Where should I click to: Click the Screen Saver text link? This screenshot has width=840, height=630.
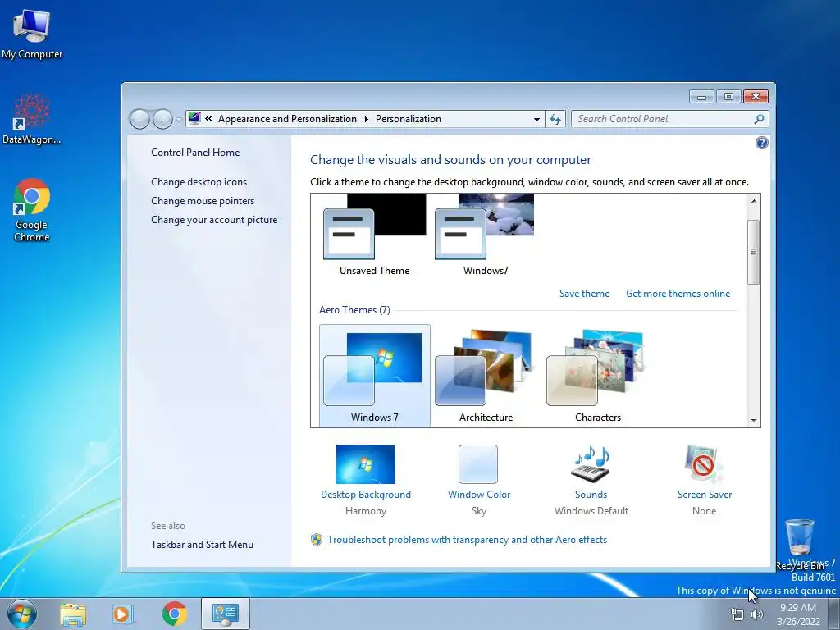pyautogui.click(x=705, y=495)
